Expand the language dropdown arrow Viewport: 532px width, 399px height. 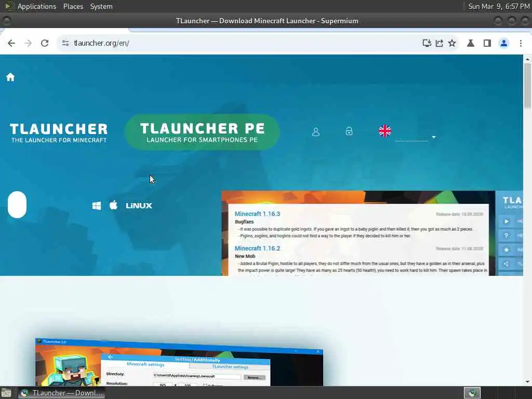pyautogui.click(x=434, y=137)
